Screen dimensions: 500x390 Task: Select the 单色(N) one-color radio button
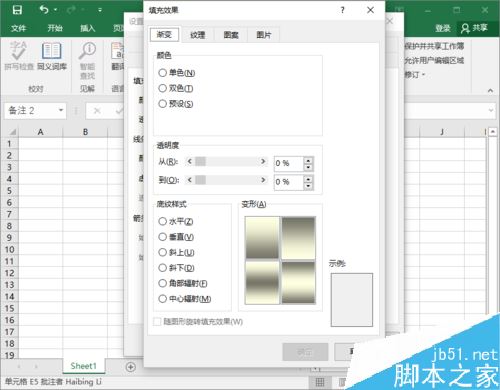(x=162, y=73)
